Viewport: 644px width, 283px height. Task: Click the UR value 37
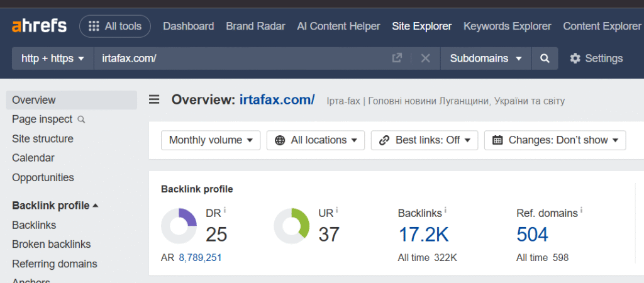click(x=328, y=235)
